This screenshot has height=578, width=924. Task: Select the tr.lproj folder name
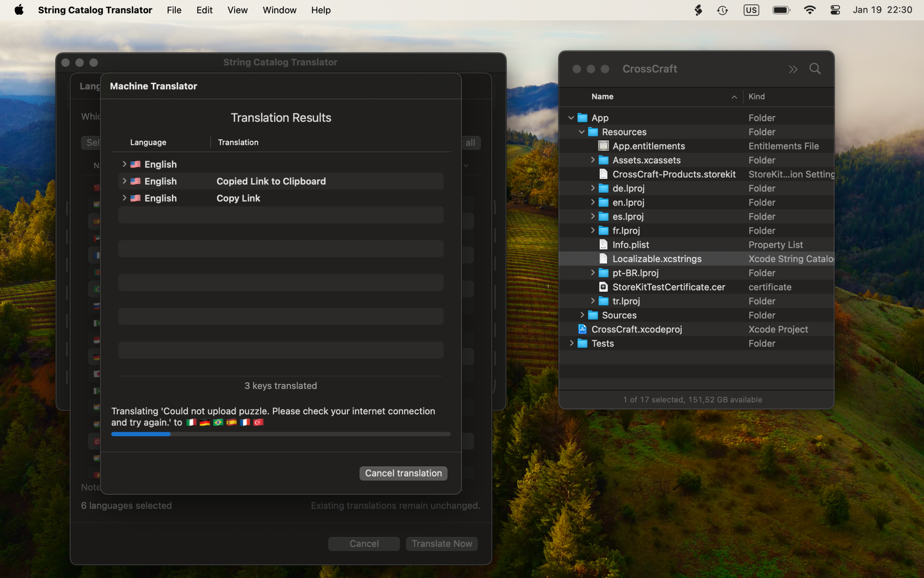626,301
